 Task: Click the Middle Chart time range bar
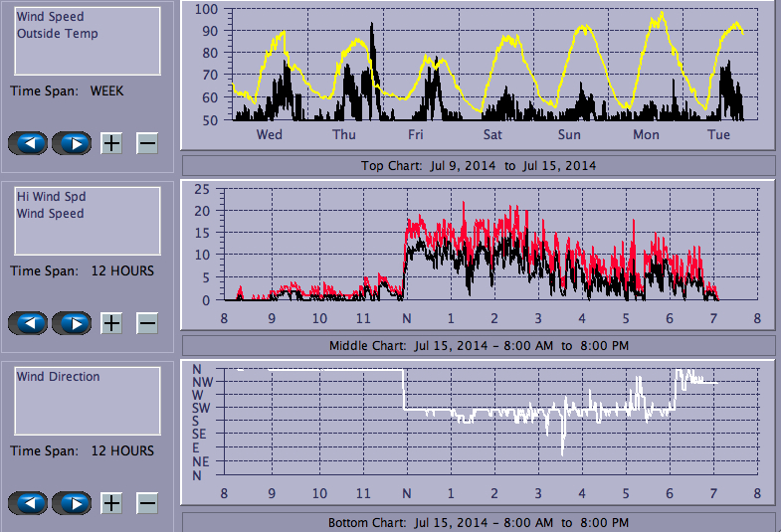pyautogui.click(x=478, y=345)
